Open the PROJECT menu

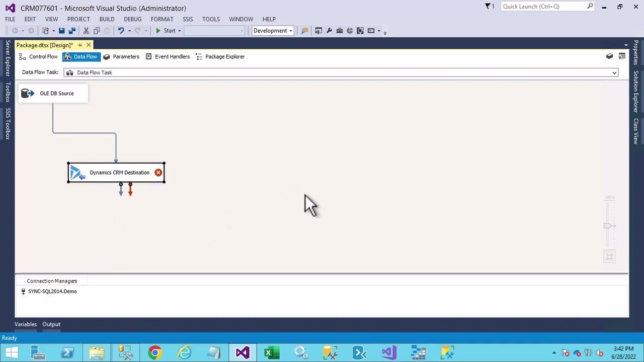pos(78,19)
